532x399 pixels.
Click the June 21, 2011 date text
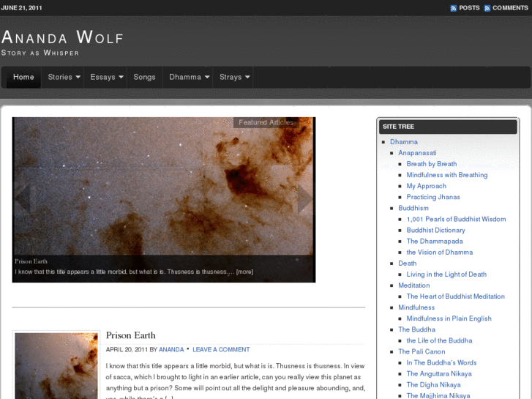(x=21, y=8)
